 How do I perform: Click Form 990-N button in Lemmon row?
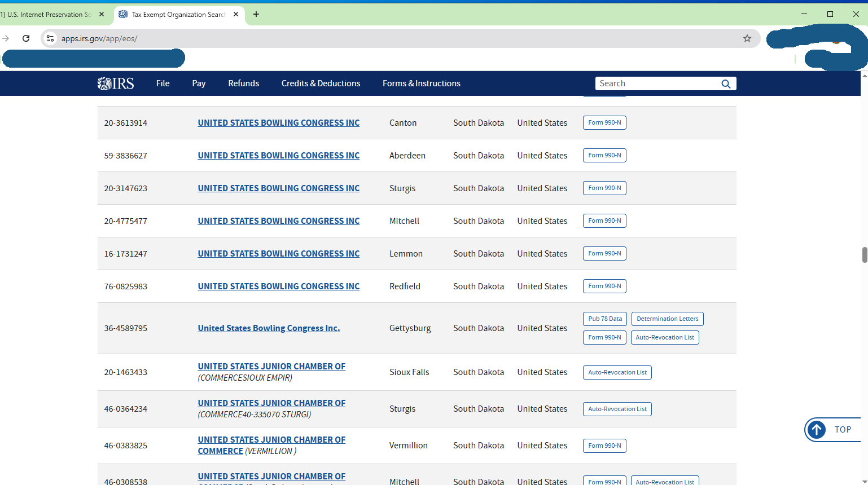604,254
